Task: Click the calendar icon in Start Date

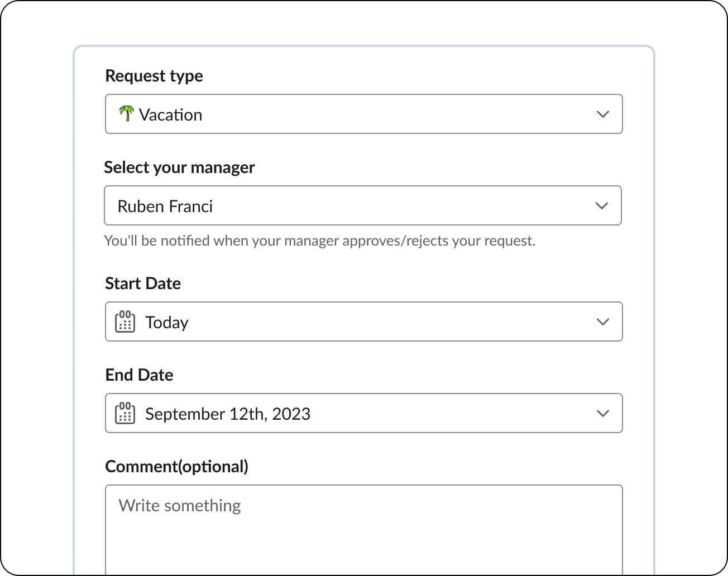Action: pyautogui.click(x=125, y=322)
